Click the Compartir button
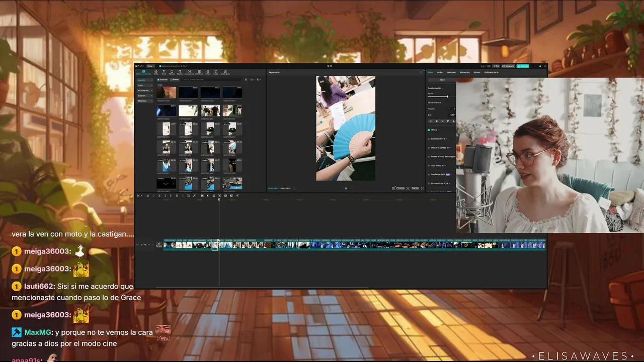This screenshot has height=362, width=644. point(508,66)
